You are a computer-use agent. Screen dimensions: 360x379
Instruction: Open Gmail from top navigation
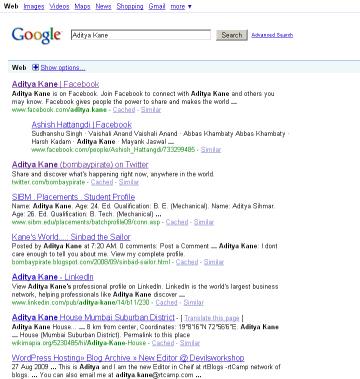tap(157, 6)
